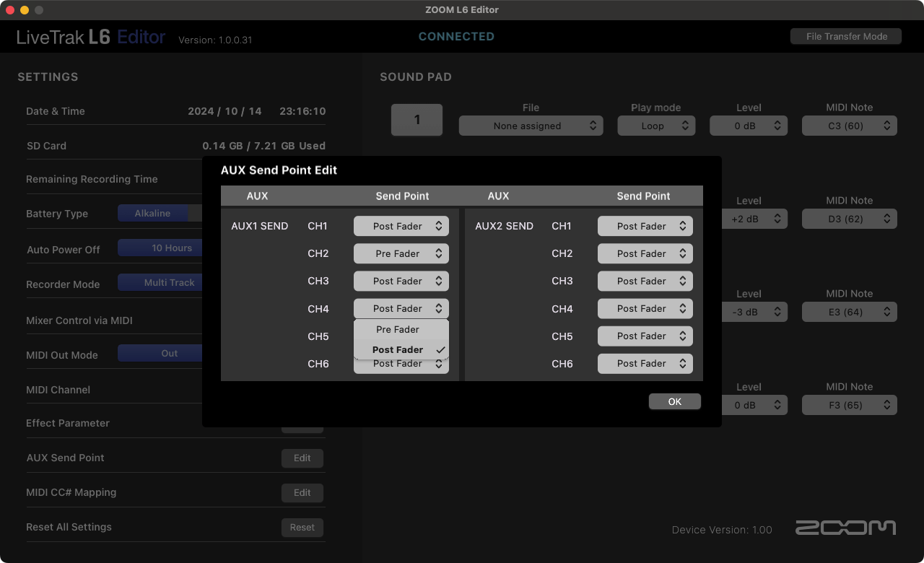Select Sound Pad 1 button

click(417, 120)
